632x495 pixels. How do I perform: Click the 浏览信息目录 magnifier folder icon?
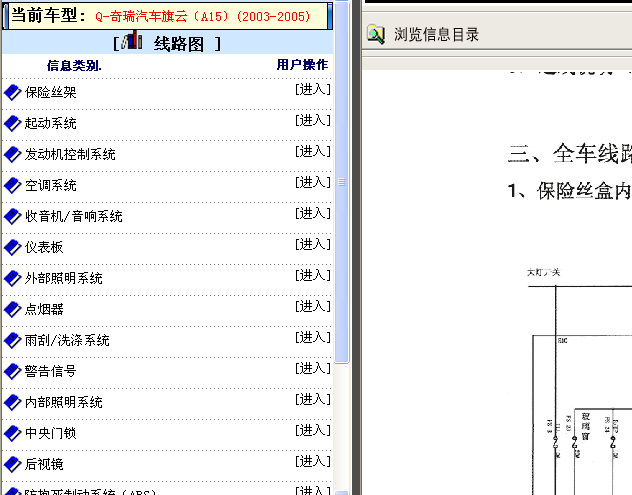[376, 35]
